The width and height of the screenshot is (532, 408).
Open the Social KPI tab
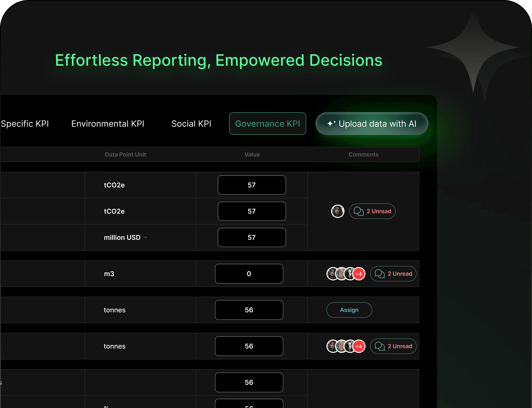pyautogui.click(x=191, y=124)
